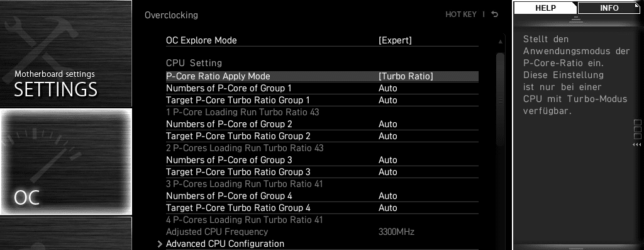Image resolution: width=644 pixels, height=250 pixels.
Task: Click the triple-arrow collapse icon on help panel
Action: click(x=637, y=145)
